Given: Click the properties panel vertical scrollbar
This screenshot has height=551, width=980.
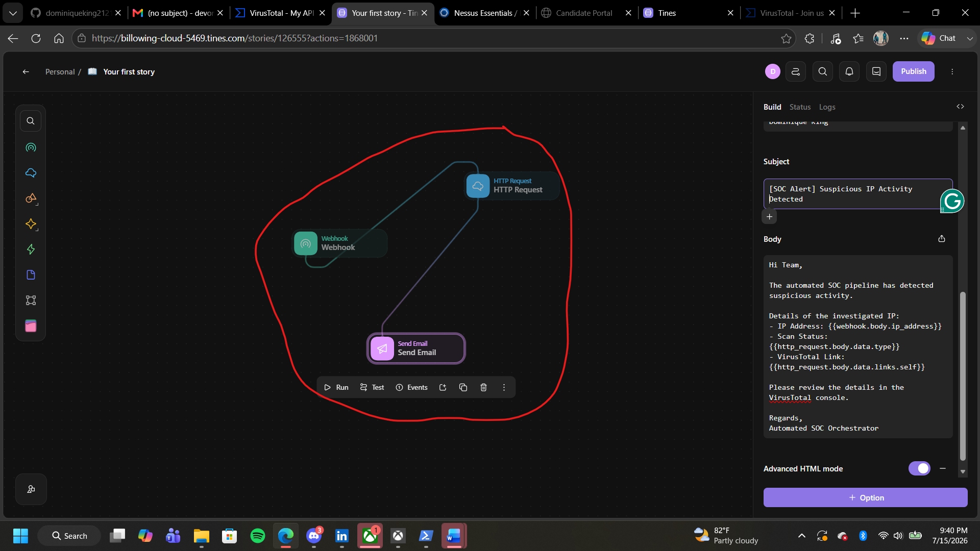Looking at the screenshot, I should (x=963, y=376).
